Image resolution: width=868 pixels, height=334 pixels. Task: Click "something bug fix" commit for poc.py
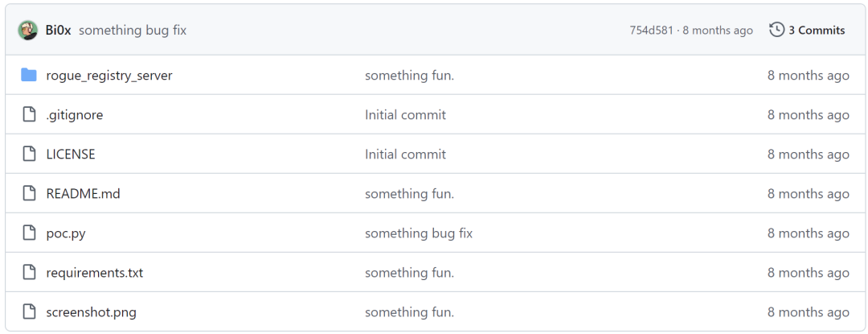pos(419,233)
